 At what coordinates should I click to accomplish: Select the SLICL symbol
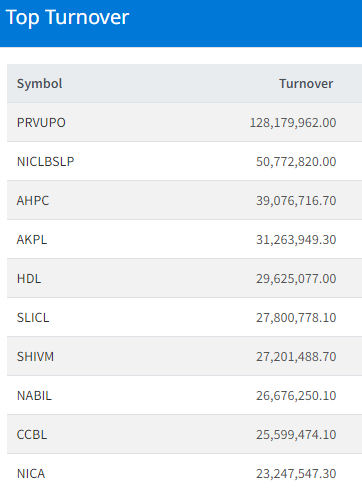pyautogui.click(x=33, y=318)
